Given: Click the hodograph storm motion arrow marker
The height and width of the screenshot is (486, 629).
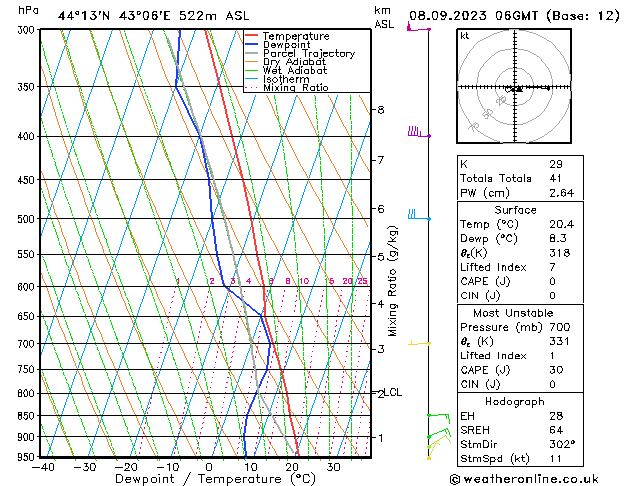Looking at the screenshot, I should pos(519,89).
